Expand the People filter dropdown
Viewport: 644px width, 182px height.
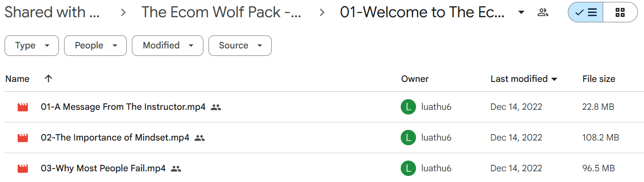(95, 46)
